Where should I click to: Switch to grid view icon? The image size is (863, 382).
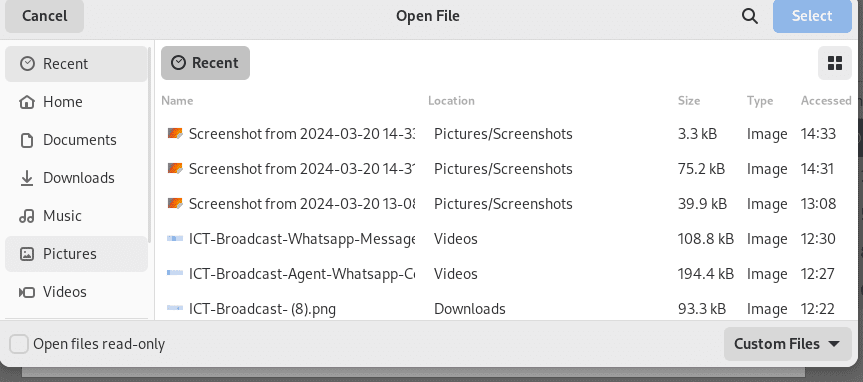[x=835, y=63]
